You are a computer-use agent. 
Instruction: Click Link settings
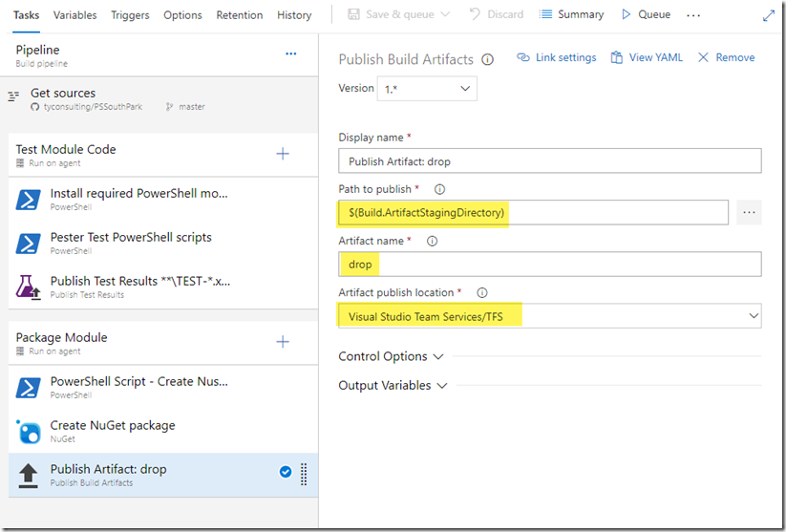click(557, 57)
